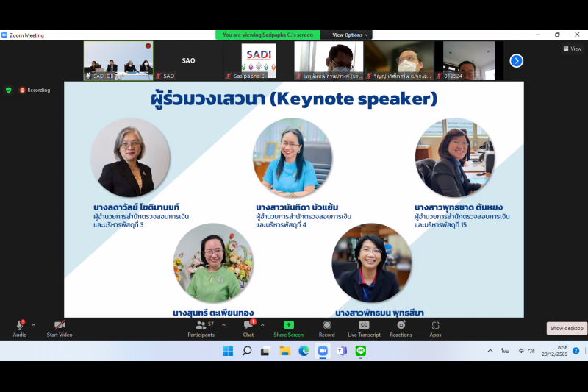Click speaker name นางลดาวัลย์ โชติมานนท์
Screen dimensions: 588x392
pos(137,207)
